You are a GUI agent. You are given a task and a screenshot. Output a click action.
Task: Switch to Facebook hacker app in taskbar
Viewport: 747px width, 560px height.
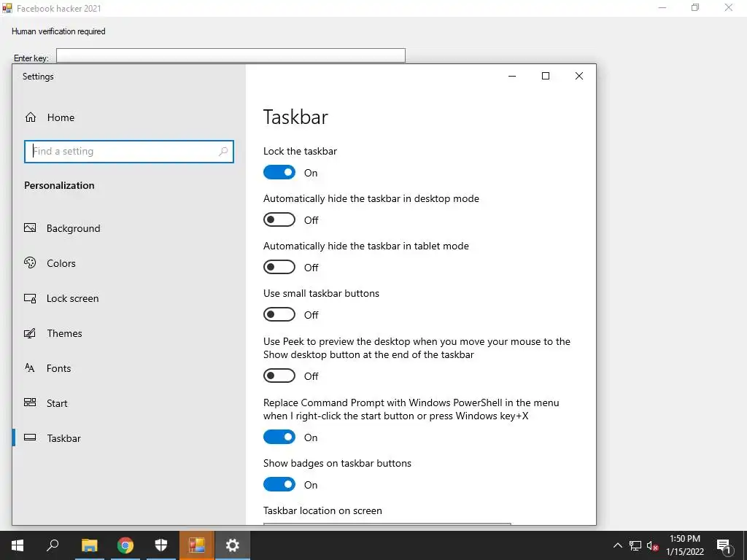[197, 545]
